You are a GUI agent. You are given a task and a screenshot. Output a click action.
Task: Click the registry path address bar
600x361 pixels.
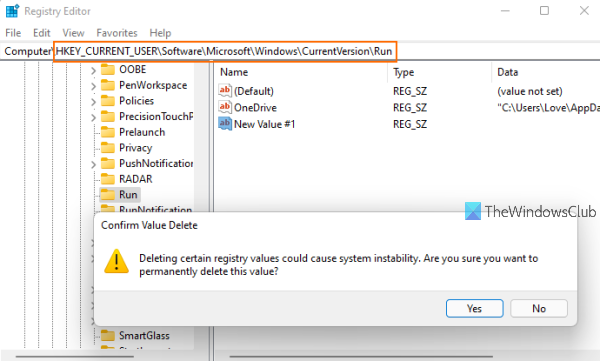300,51
